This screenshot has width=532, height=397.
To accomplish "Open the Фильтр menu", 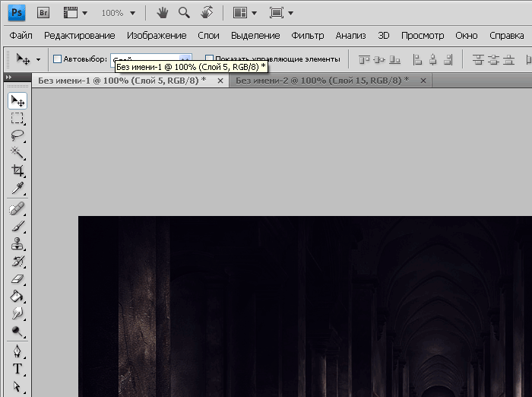I will (307, 36).
